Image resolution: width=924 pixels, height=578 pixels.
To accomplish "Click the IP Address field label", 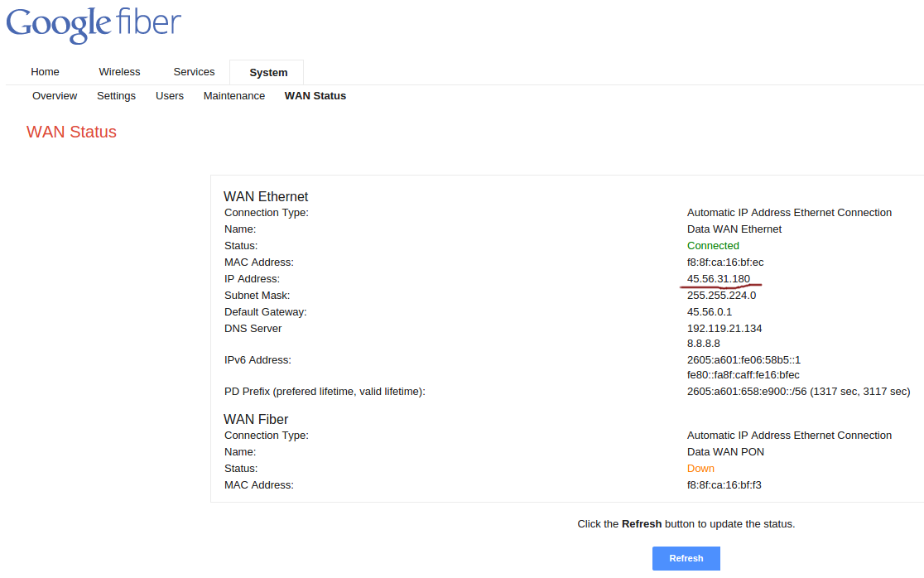I will coord(253,279).
